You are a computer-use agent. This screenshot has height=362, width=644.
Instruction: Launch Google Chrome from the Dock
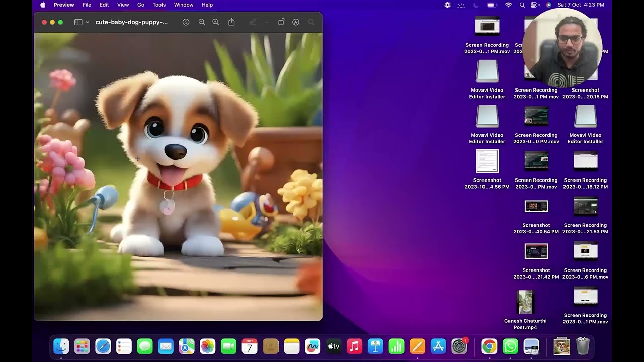tap(489, 346)
